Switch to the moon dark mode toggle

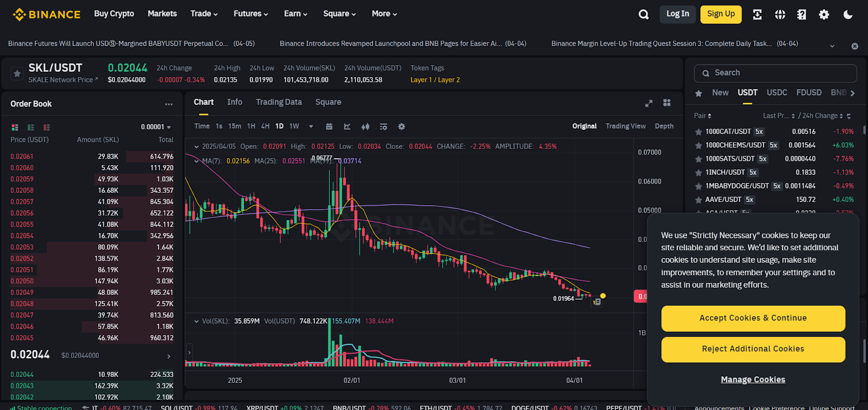pyautogui.click(x=848, y=14)
